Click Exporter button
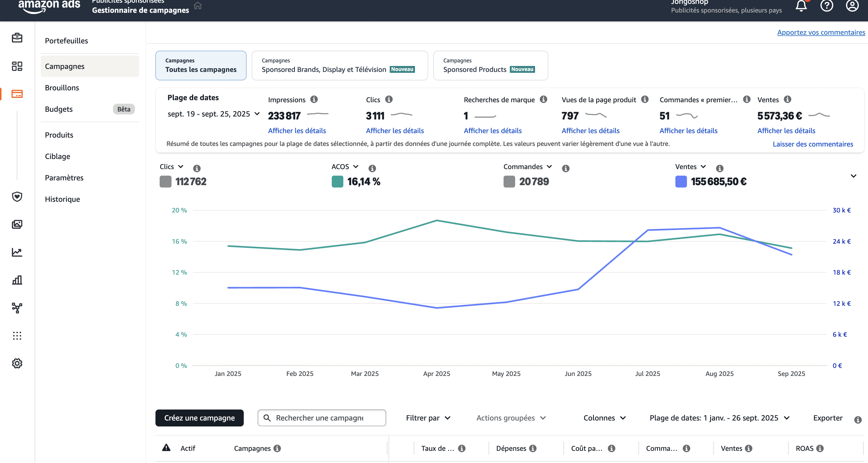Viewport: 868px width, 463px height. coord(828,418)
